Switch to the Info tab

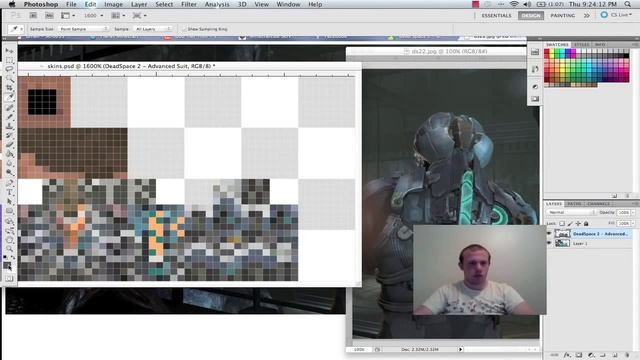[x=600, y=44]
